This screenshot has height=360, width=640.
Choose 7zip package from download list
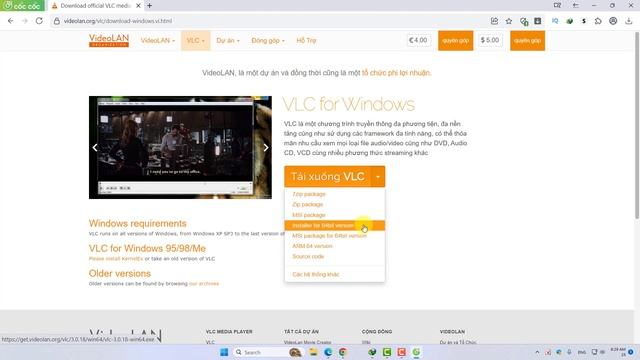(309, 194)
